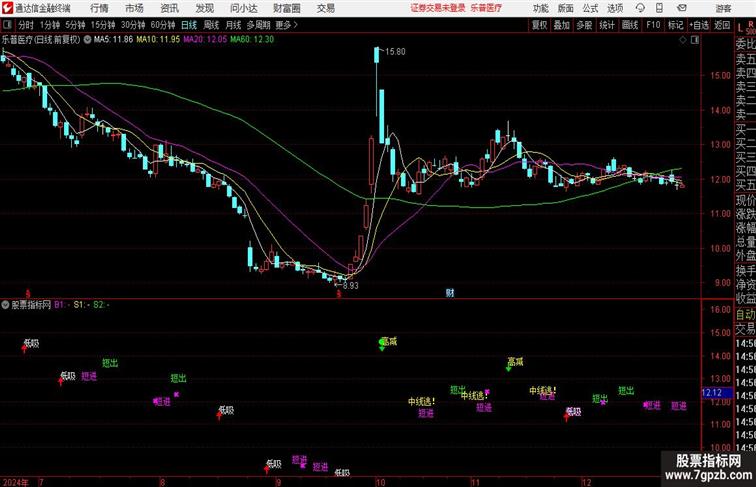Viewport: 756px width, 487px height.
Task: Switch to the 15分钟 period
Action: [103, 25]
